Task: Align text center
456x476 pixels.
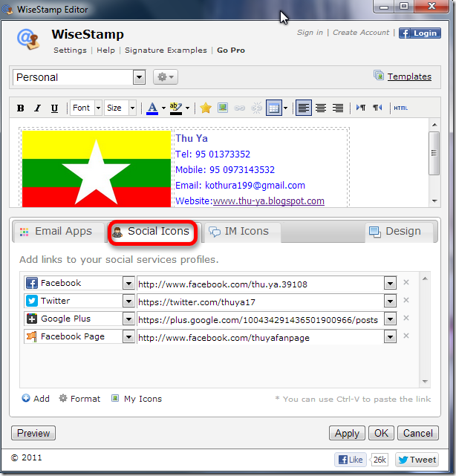Action: point(321,108)
